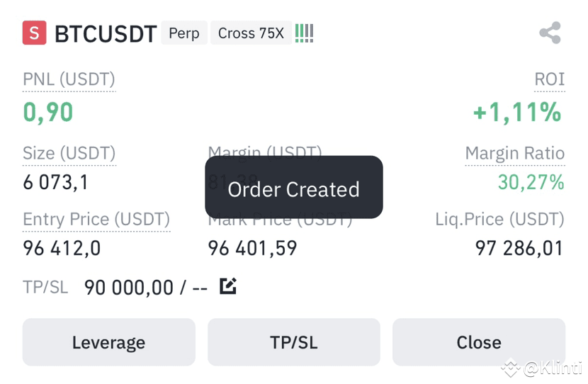The image size is (588, 384).
Task: Show PNL (USDT) label info
Action: (69, 79)
